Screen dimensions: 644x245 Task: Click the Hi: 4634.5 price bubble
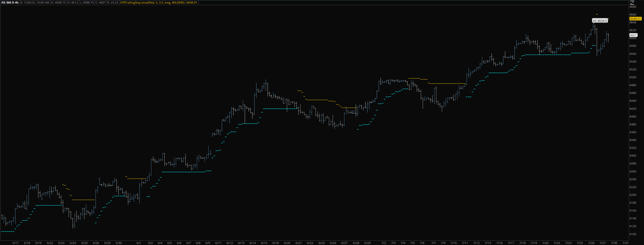coord(600,21)
